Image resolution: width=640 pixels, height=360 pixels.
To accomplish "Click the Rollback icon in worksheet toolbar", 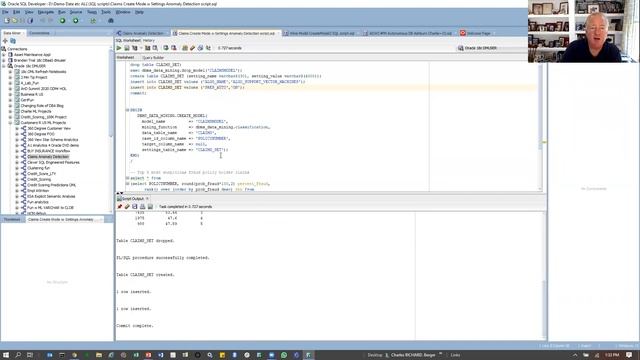I will [x=173, y=48].
